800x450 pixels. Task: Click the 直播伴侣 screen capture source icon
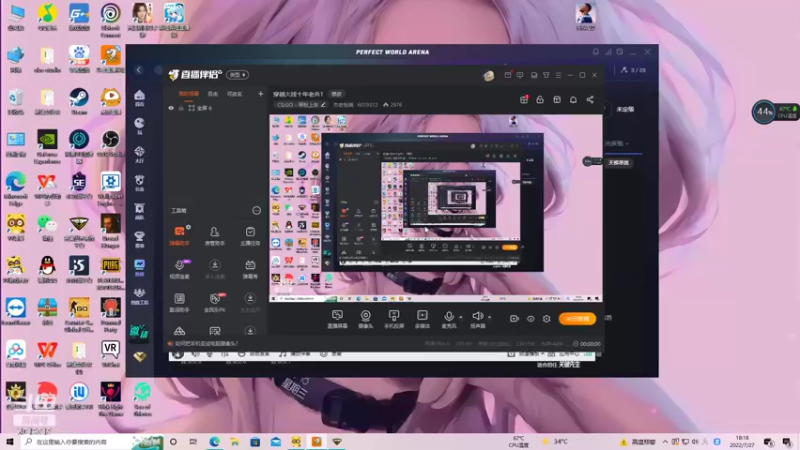point(337,319)
